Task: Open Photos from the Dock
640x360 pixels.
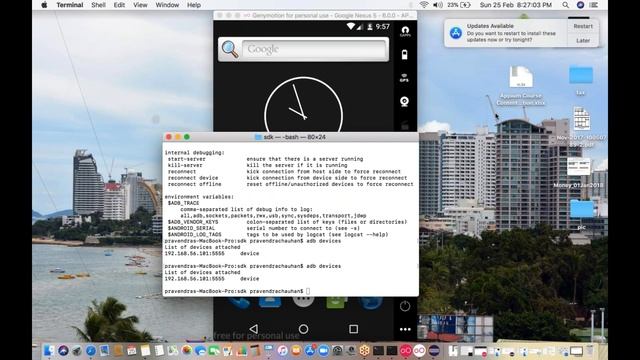Action: [x=187, y=350]
